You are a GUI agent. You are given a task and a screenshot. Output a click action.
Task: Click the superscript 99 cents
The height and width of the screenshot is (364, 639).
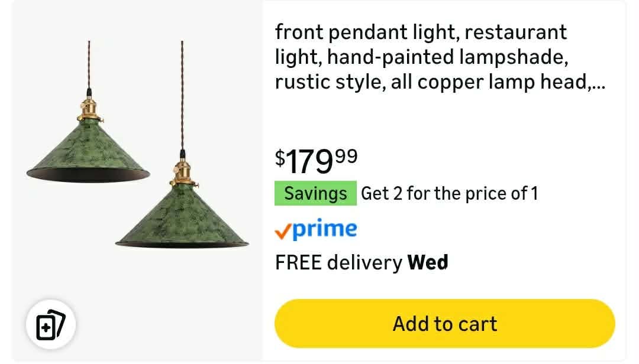tap(346, 157)
